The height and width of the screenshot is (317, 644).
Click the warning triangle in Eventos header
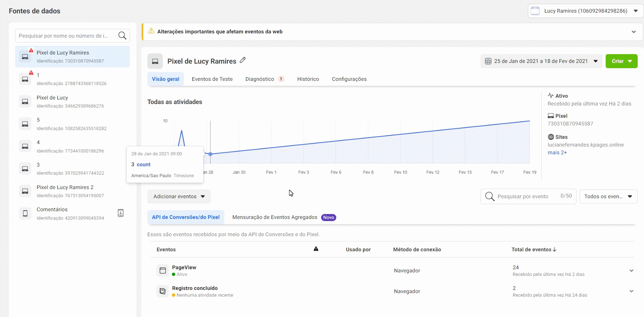316,249
